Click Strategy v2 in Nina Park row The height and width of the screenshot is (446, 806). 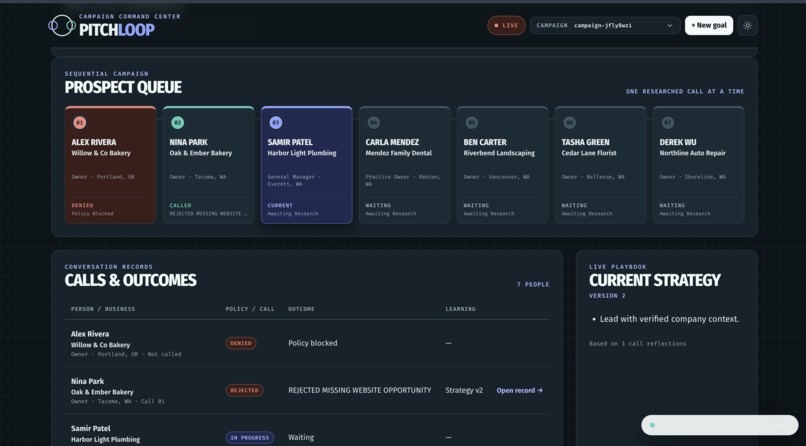[464, 391]
